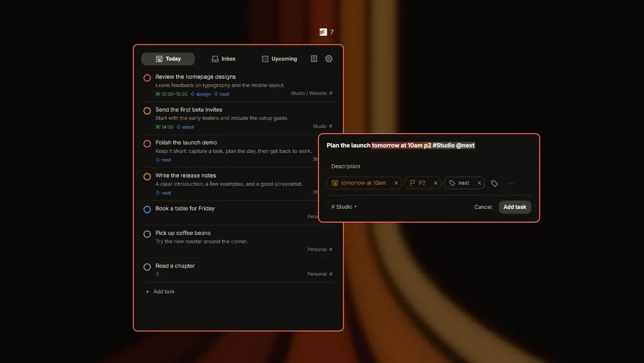Remove the P2 priority
Image resolution: width=644 pixels, height=363 pixels.
(x=435, y=183)
